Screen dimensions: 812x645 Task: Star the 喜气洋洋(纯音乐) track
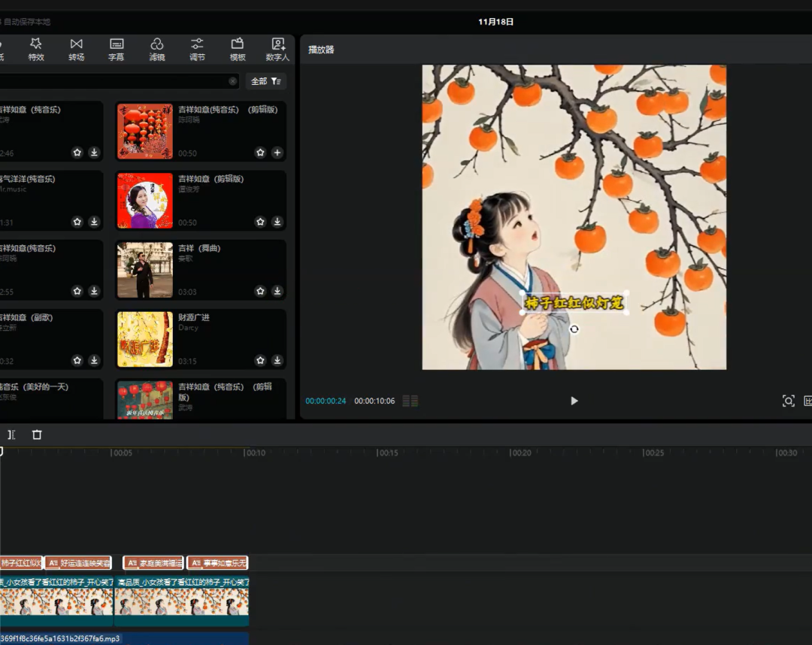77,222
